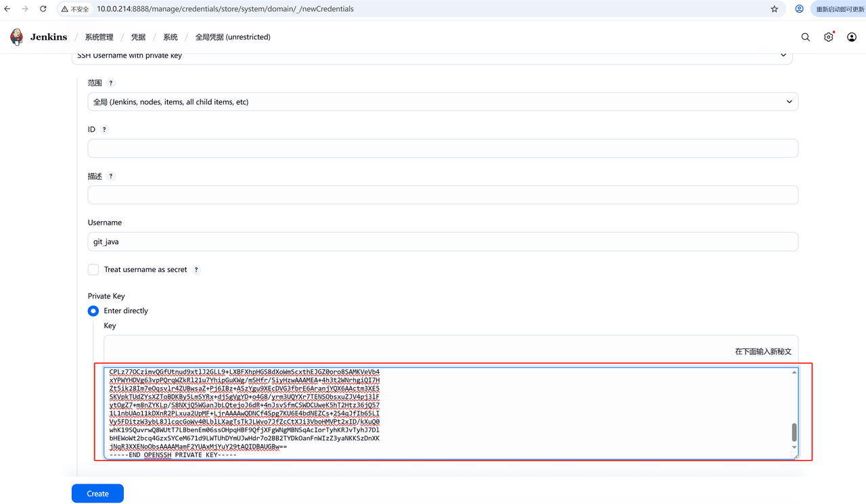Open the SSH Username with private key dropdown
Viewport: 866px width, 504px height.
coord(432,56)
